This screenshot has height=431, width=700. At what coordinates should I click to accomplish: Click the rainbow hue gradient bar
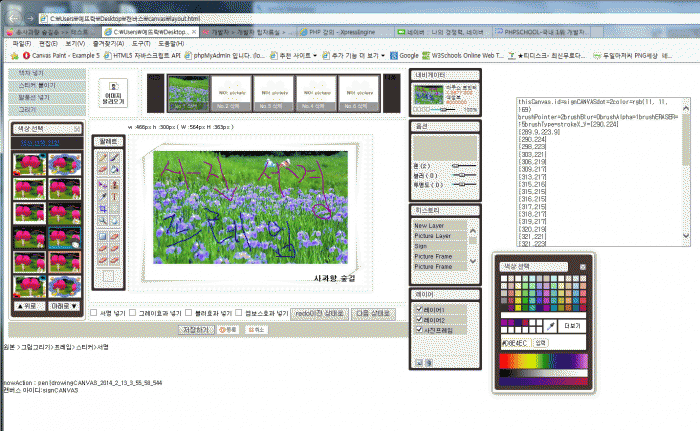click(x=543, y=361)
